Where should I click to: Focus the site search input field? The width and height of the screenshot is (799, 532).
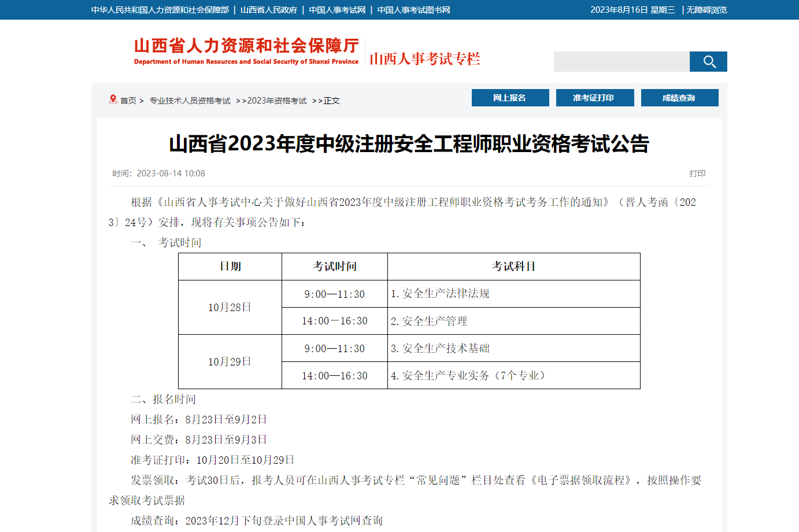click(x=622, y=61)
